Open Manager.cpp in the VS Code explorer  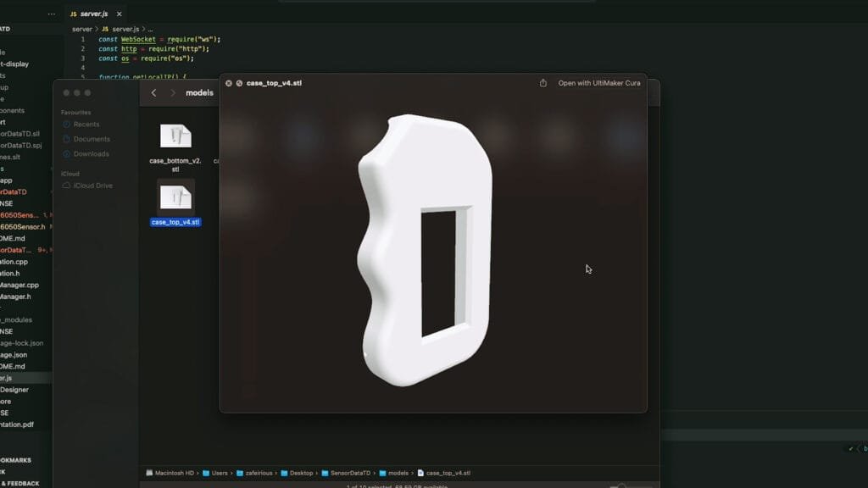[19, 285]
